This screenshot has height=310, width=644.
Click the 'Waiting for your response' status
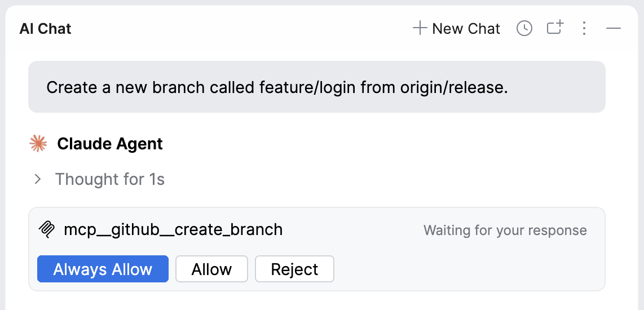(505, 230)
